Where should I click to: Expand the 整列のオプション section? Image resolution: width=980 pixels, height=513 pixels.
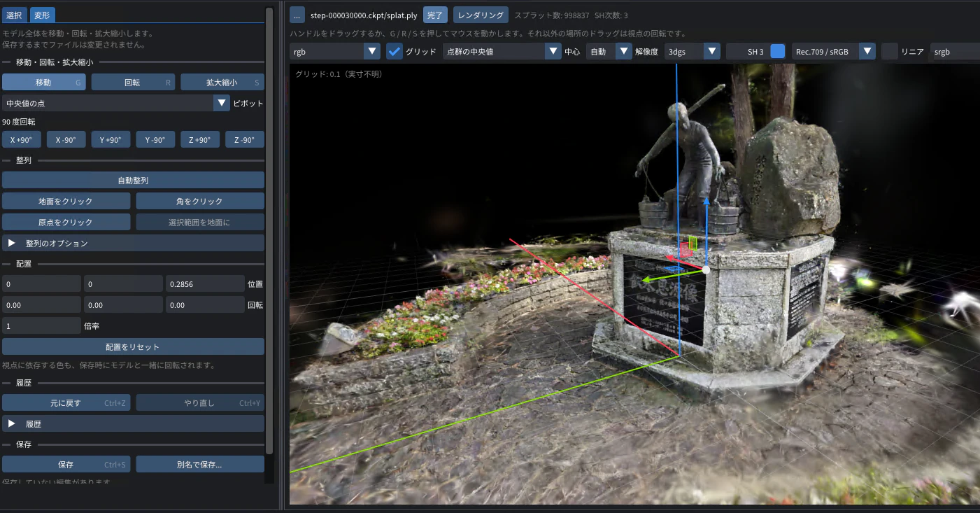(x=133, y=243)
